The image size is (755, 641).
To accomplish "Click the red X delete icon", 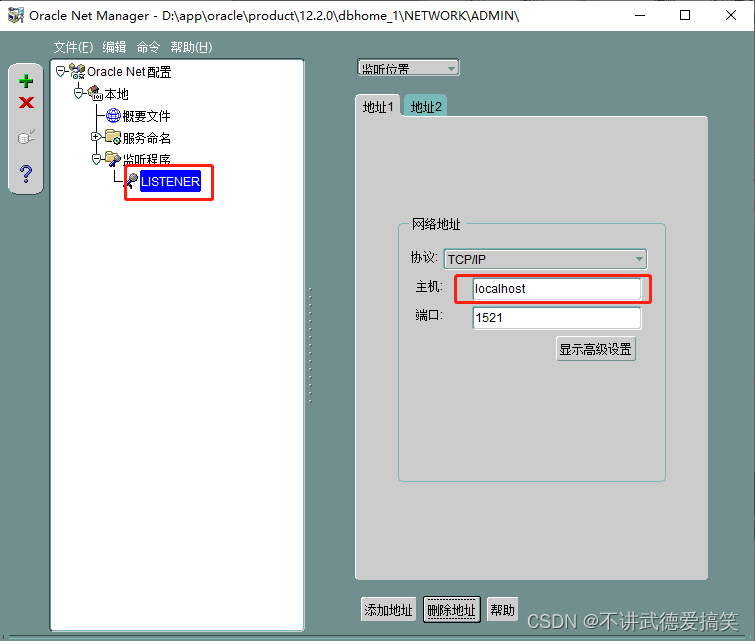I will point(26,103).
